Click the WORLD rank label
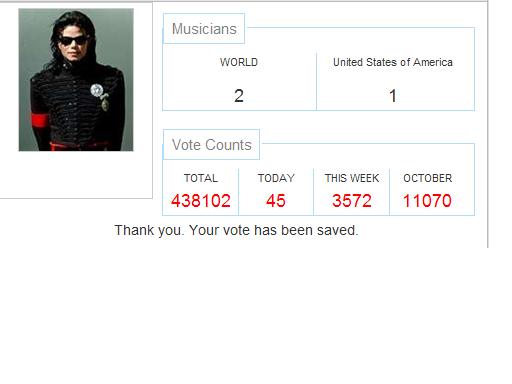Image resolution: width=512 pixels, height=384 pixels. [239, 62]
